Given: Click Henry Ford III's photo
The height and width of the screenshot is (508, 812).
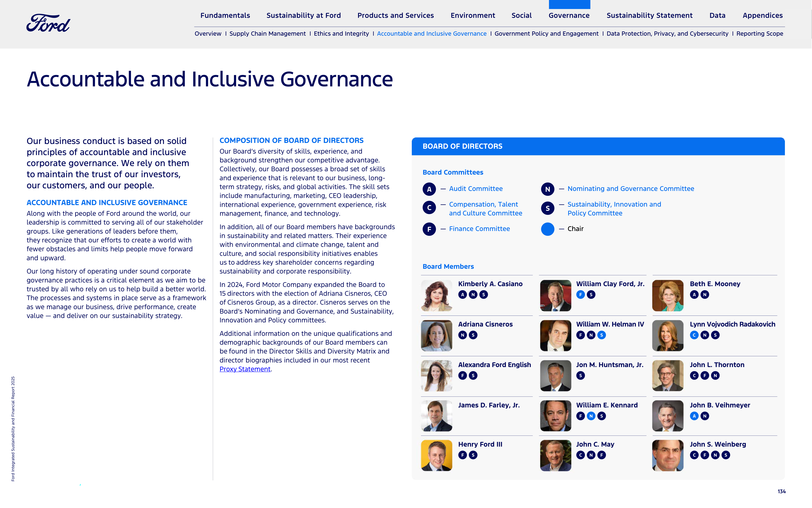Looking at the screenshot, I should (x=436, y=456).
